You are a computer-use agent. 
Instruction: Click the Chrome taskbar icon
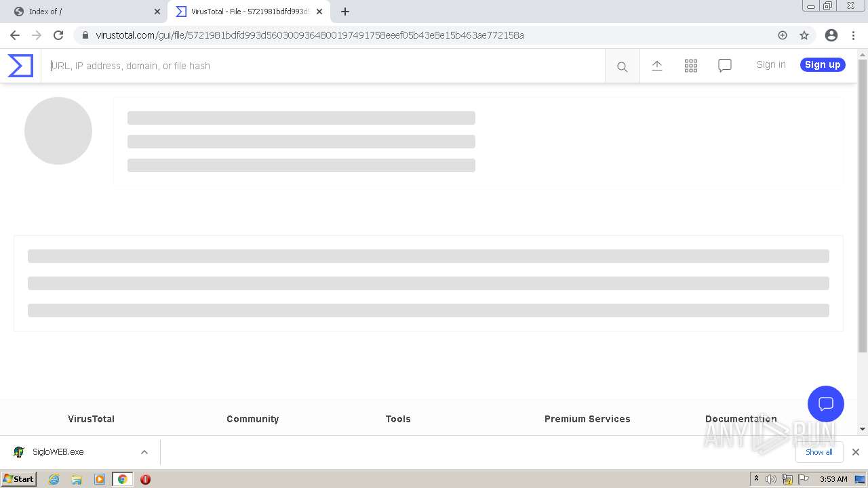tap(122, 479)
